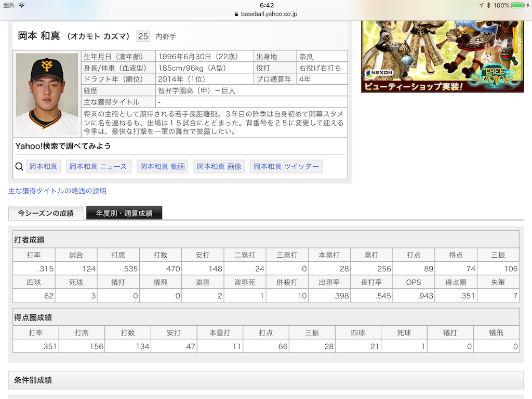The width and height of the screenshot is (532, 399).
Task: Click the OPS value .943
Action: (x=425, y=296)
